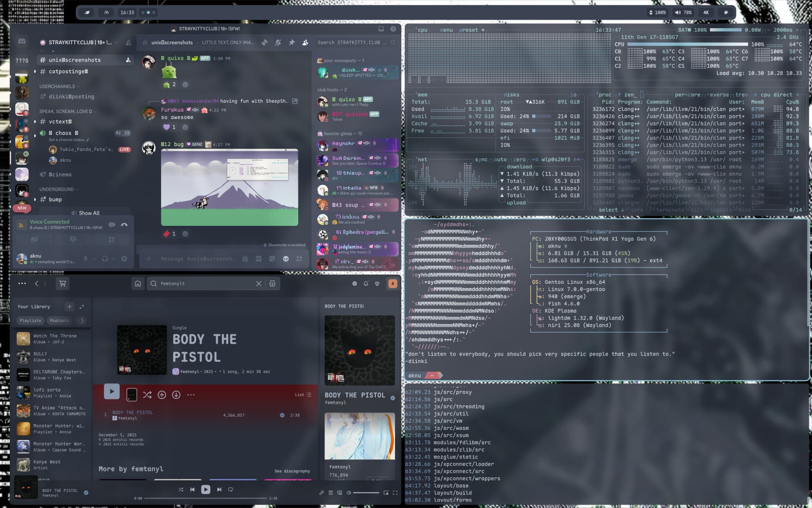Click Show All voice channels button
This screenshot has height=508, width=812.
coord(86,213)
